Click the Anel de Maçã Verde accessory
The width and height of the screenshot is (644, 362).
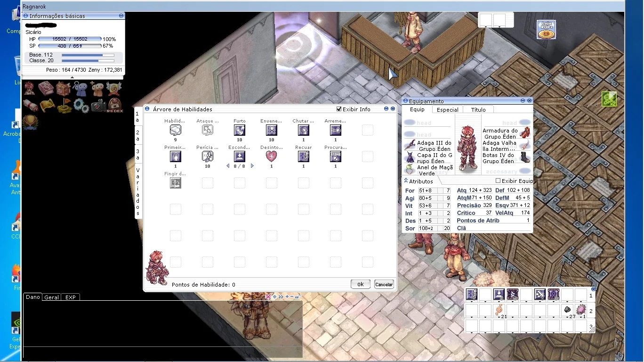tap(428, 170)
